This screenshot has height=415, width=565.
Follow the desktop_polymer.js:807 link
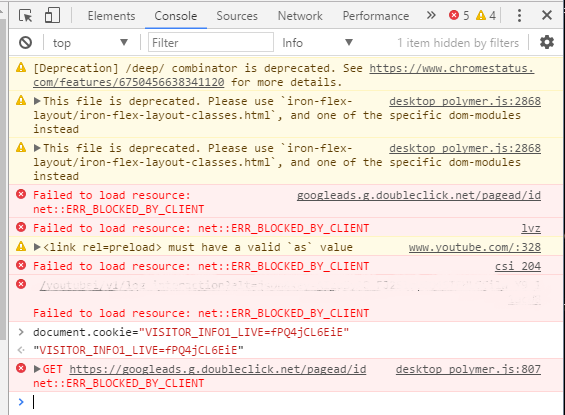click(x=468, y=369)
